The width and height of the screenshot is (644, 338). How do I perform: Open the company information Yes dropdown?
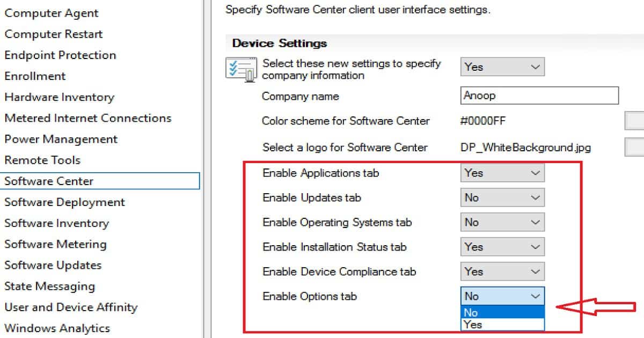[x=502, y=67]
